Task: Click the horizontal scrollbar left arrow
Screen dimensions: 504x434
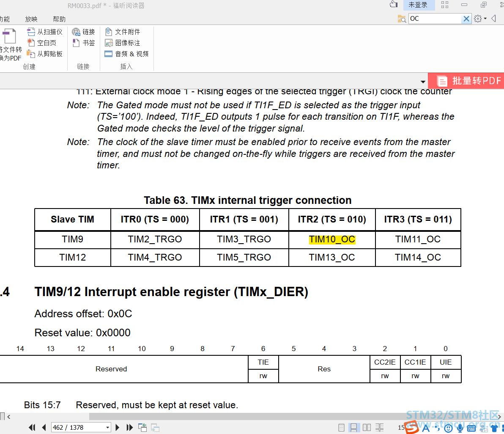Action: 9,417
